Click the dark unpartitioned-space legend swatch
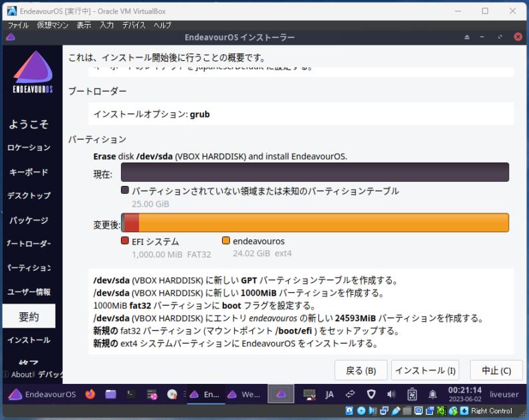The image size is (529, 420). coord(125,190)
